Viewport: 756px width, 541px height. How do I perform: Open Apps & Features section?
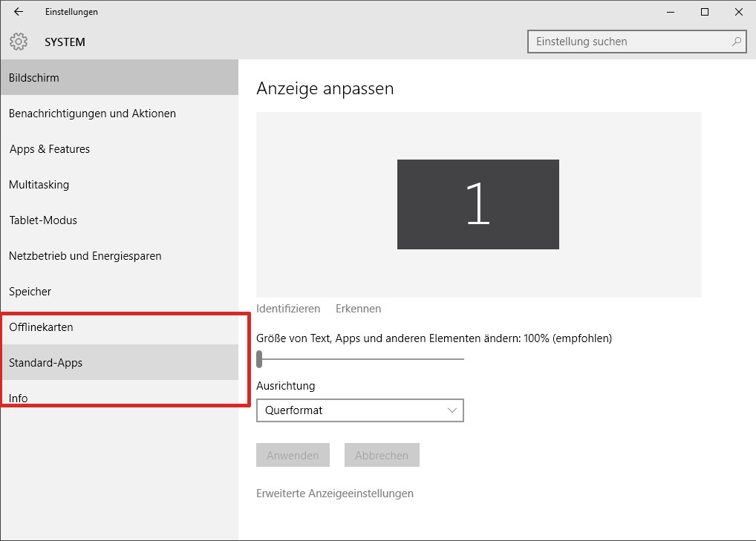click(119, 149)
